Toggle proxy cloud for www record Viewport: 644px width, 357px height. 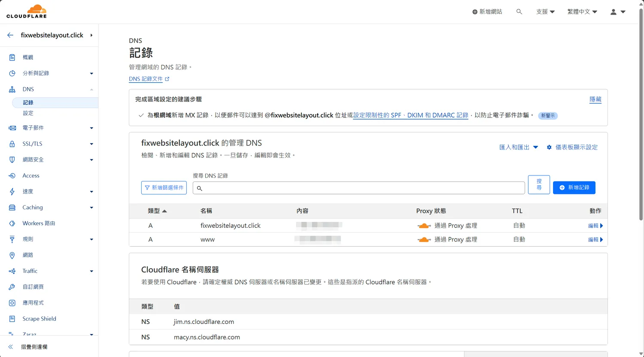tap(424, 239)
